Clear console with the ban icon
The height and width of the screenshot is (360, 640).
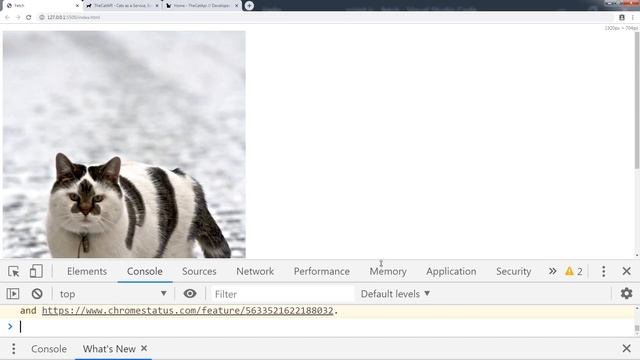[x=37, y=293]
